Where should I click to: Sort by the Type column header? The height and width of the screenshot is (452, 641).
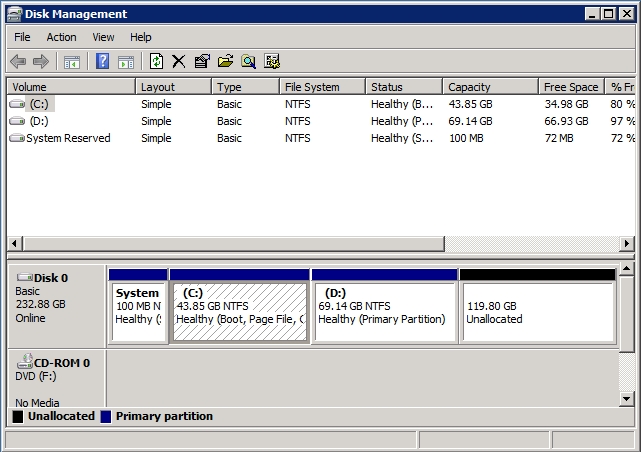pos(245,87)
